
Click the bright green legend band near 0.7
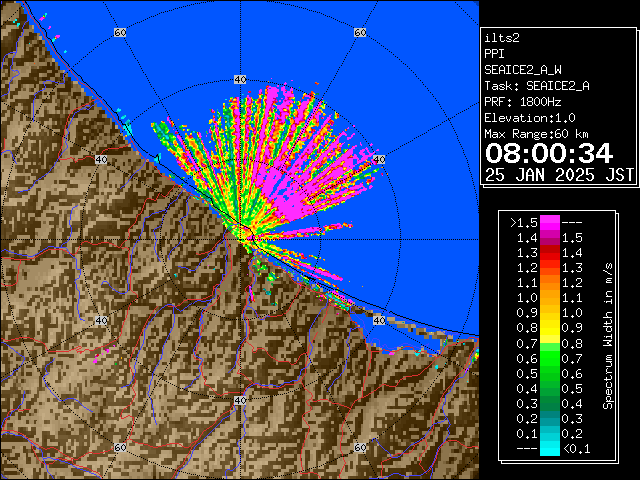(550, 351)
